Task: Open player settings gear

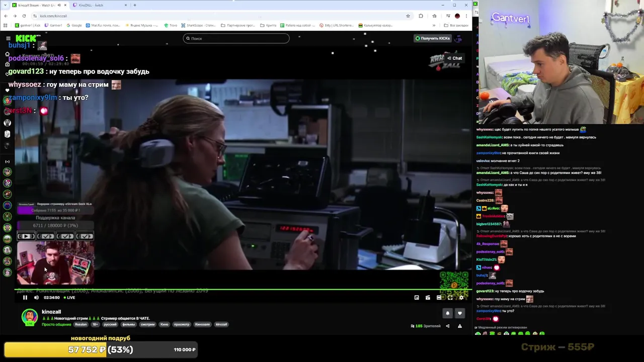Action: (x=461, y=298)
